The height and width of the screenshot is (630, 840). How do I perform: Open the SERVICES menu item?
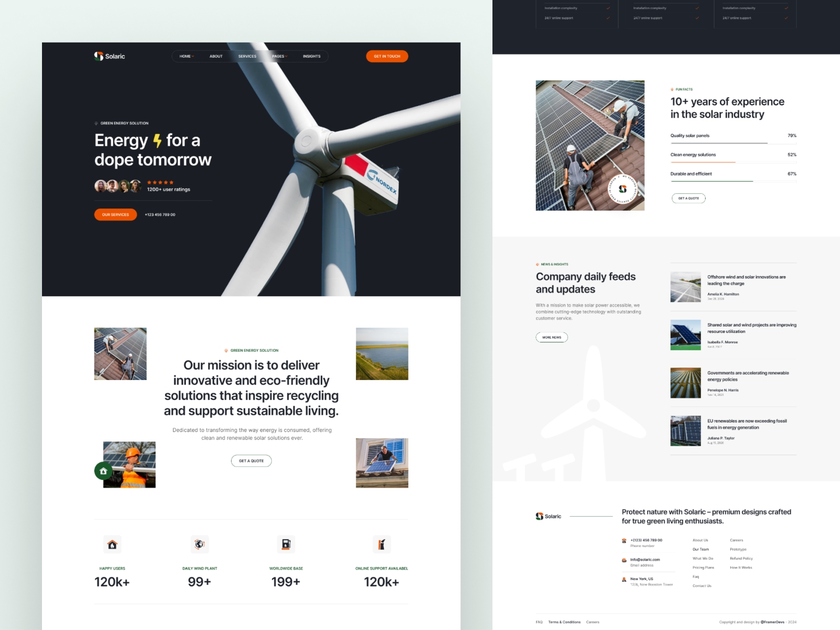pyautogui.click(x=247, y=56)
